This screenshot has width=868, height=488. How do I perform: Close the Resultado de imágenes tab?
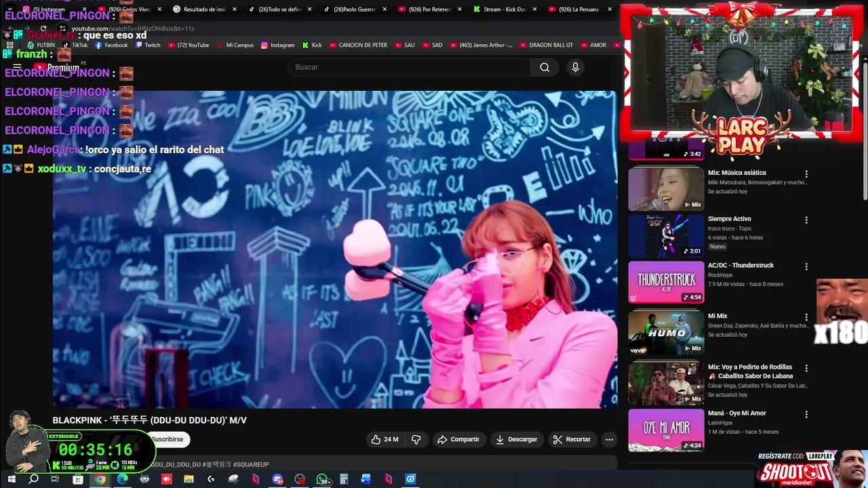click(x=235, y=9)
